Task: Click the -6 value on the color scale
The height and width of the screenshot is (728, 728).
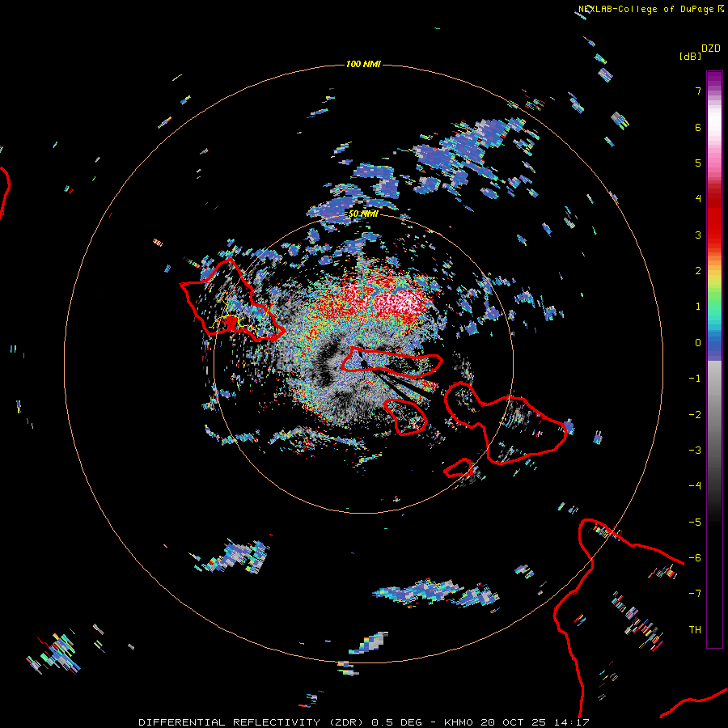Action: 695,558
